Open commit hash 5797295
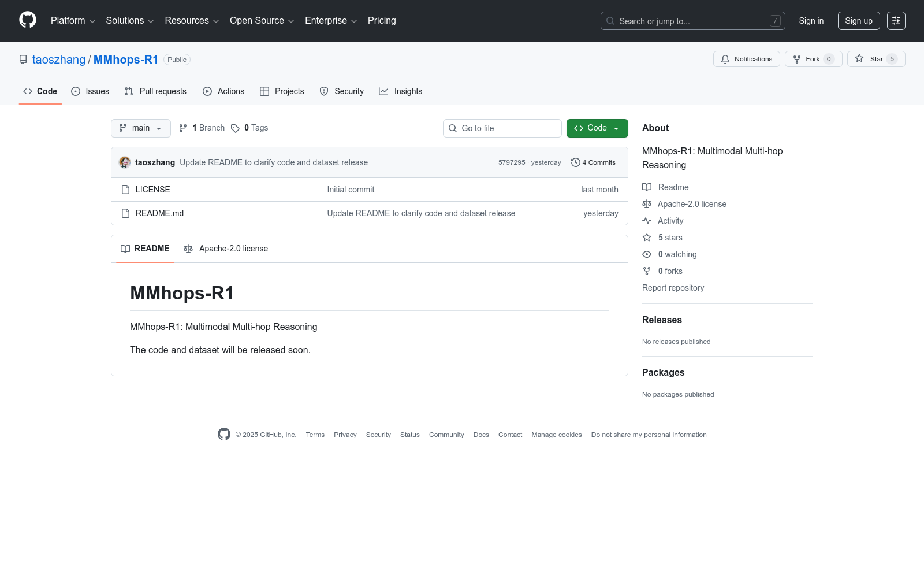The width and height of the screenshot is (924, 578). click(x=512, y=162)
